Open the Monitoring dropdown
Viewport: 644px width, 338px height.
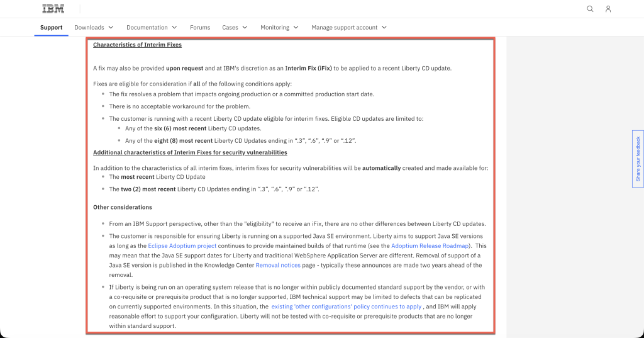coord(280,28)
